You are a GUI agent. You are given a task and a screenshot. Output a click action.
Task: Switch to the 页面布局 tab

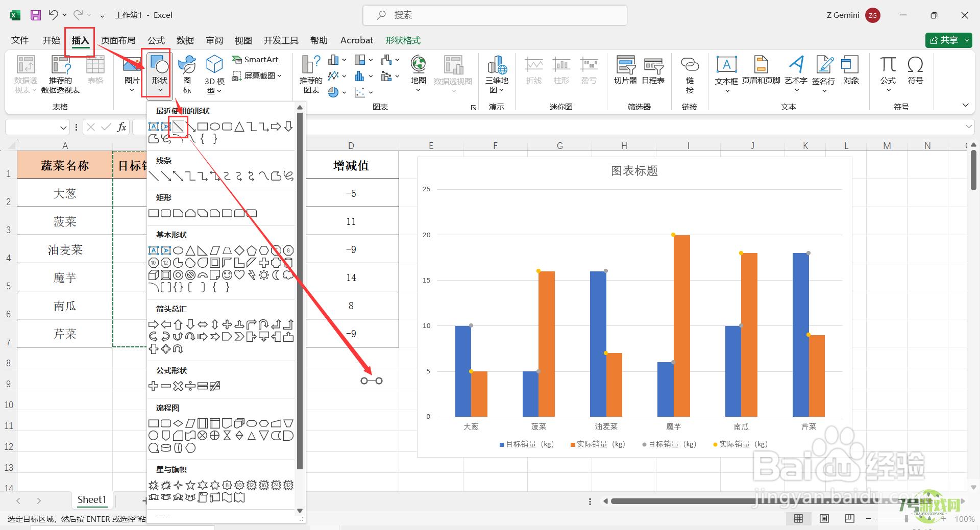pyautogui.click(x=118, y=40)
